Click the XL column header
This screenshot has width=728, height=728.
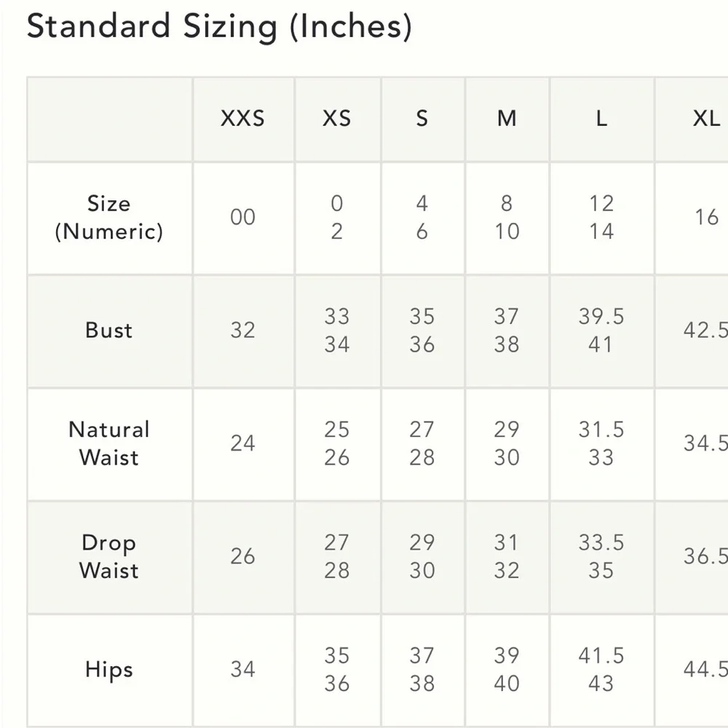[x=705, y=119]
